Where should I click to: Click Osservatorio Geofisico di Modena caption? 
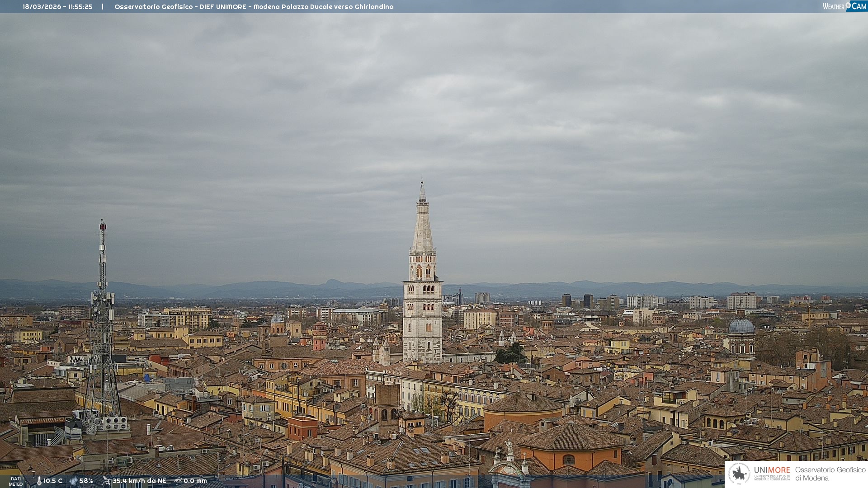coord(830,474)
